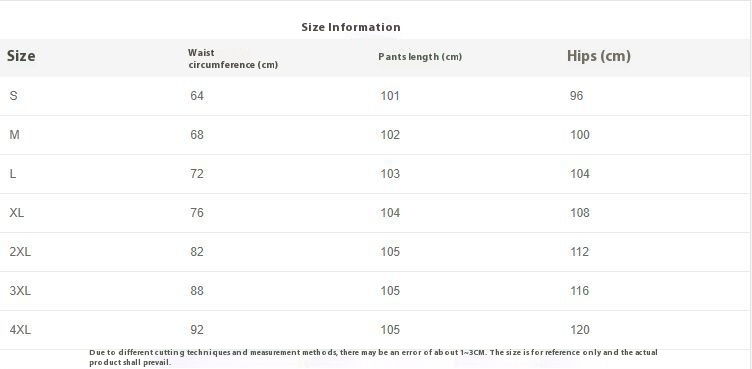Viewport: 752px width, 369px height.
Task: Click the Waist circumference (cm) header
Action: click(233, 59)
